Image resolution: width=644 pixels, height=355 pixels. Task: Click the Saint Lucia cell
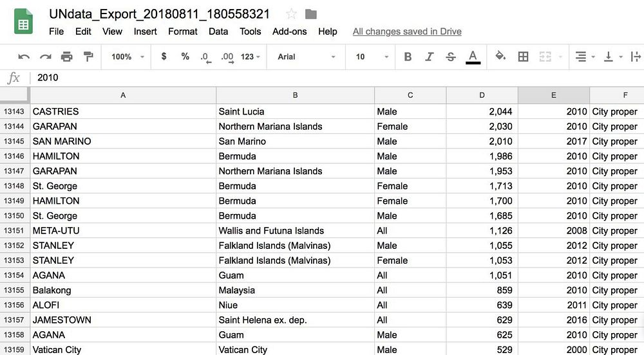[x=295, y=111]
